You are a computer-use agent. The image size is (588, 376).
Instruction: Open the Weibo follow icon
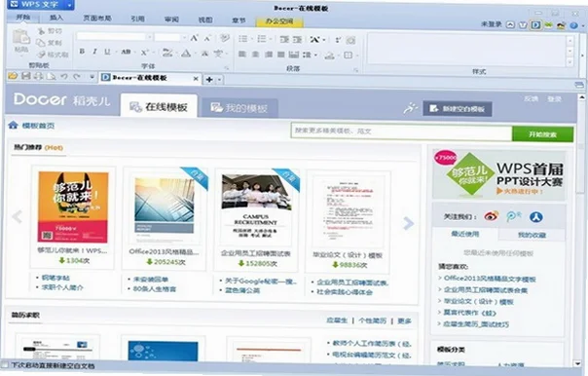[x=492, y=216]
